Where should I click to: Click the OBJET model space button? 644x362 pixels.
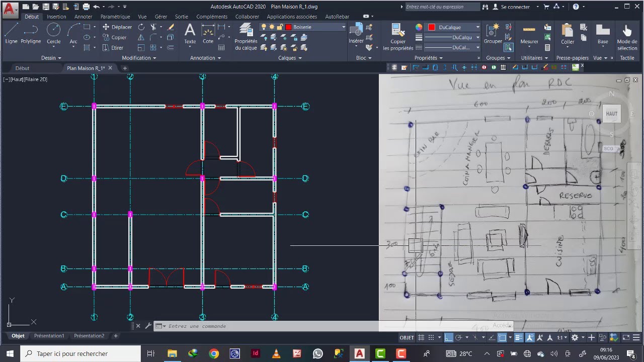pyautogui.click(x=407, y=338)
